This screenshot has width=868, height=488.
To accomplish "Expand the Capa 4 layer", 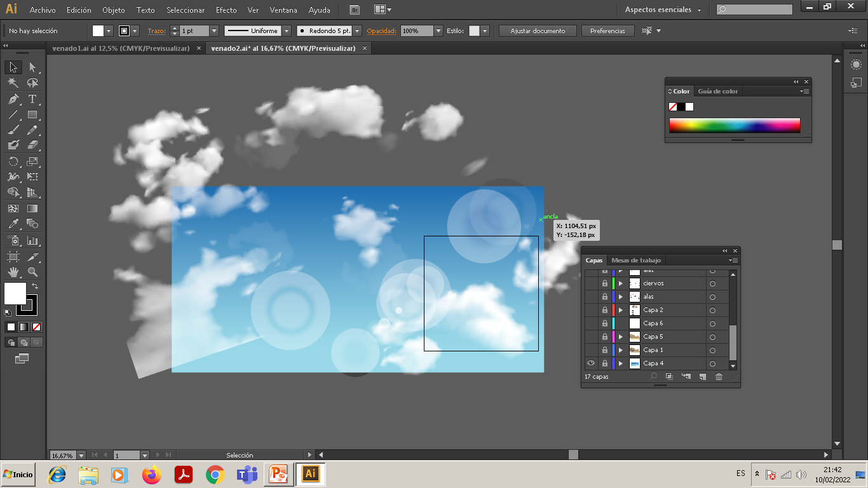I will (621, 363).
